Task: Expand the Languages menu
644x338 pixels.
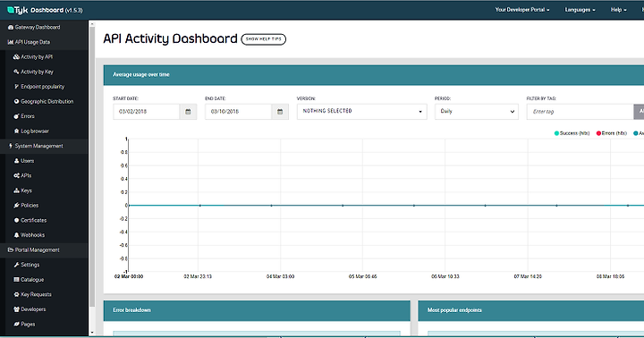Action: pyautogui.click(x=580, y=10)
